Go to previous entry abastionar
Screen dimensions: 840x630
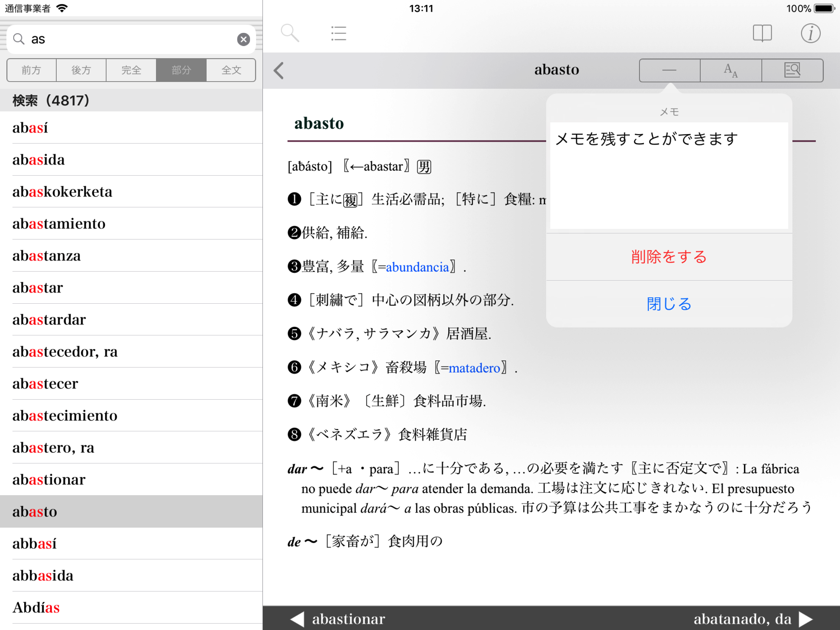point(338,619)
